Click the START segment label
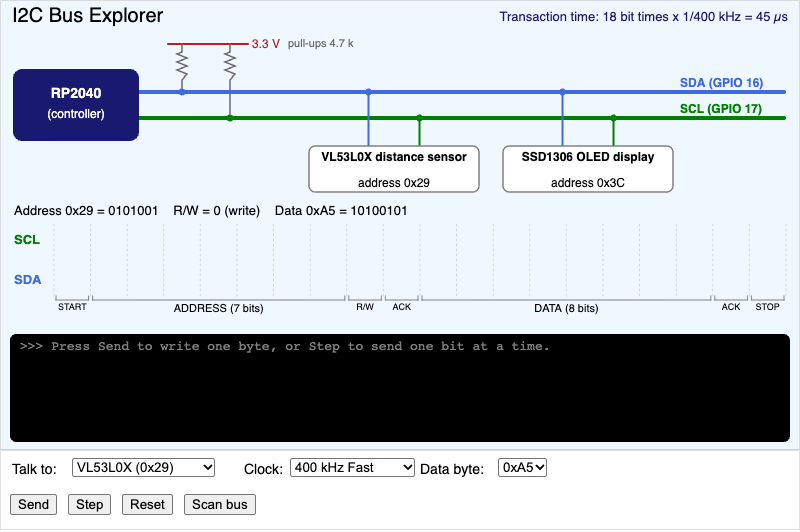This screenshot has width=800, height=532. (x=72, y=307)
